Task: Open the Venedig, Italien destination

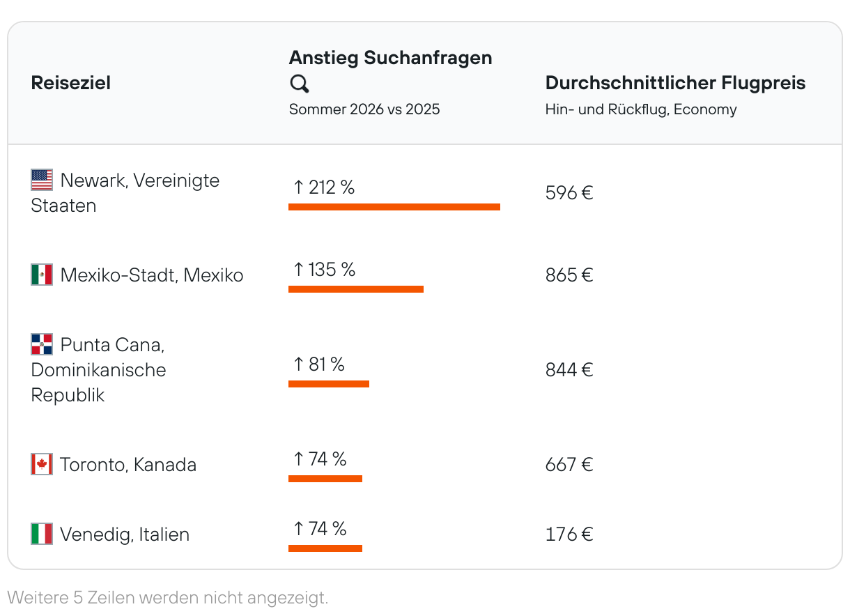Action: [x=125, y=534]
